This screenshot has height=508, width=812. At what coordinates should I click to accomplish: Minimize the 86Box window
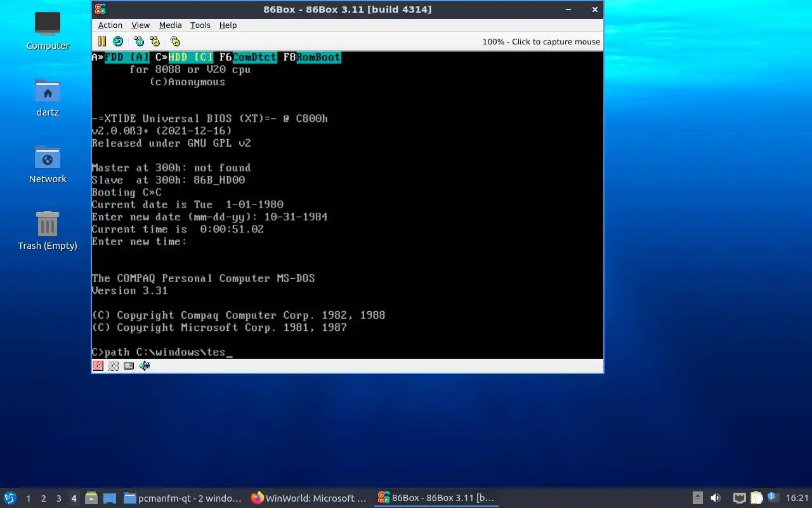click(568, 10)
